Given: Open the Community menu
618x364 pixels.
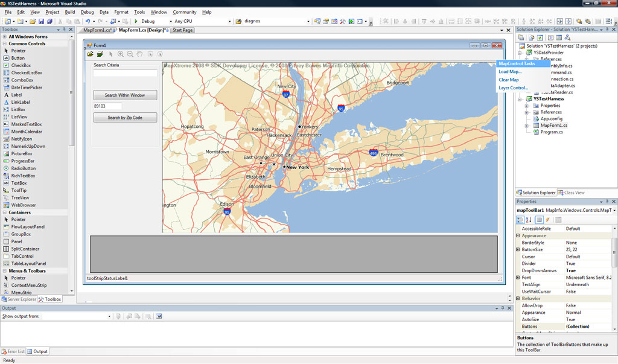Looking at the screenshot, I should 185,12.
